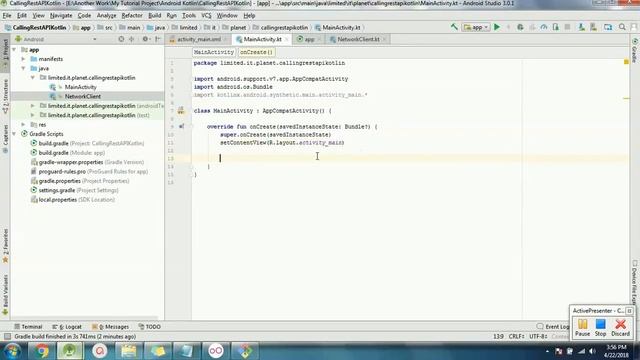Expand the test package node
Viewport: 640px width, 360px height.
pos(33,115)
